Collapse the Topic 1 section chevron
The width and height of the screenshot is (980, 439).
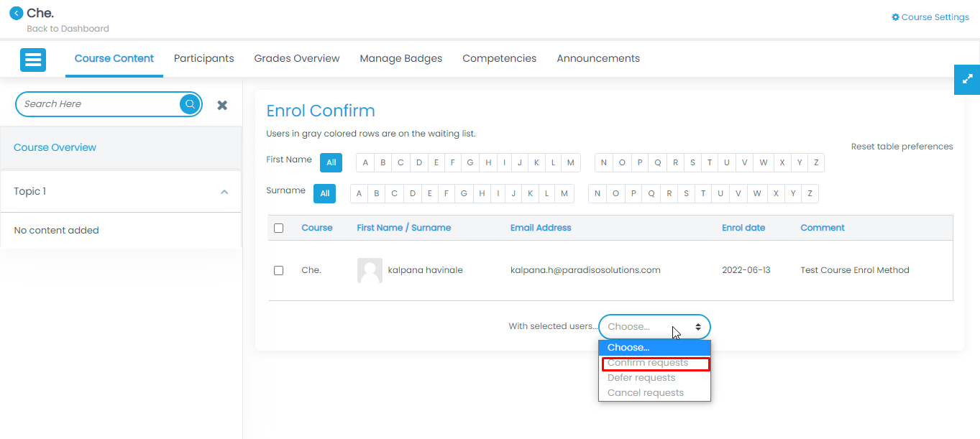(x=224, y=192)
